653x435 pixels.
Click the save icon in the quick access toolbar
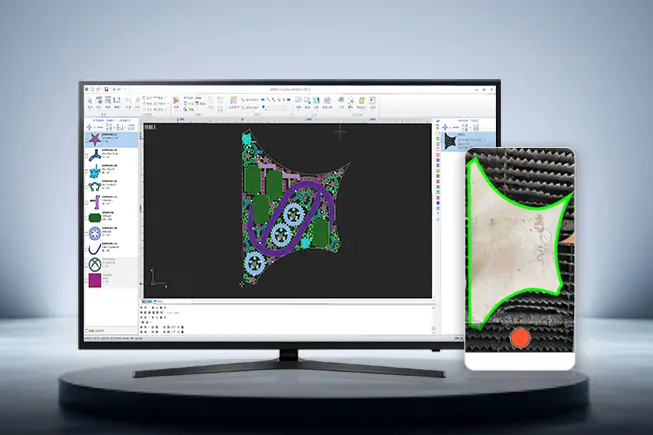(x=105, y=90)
